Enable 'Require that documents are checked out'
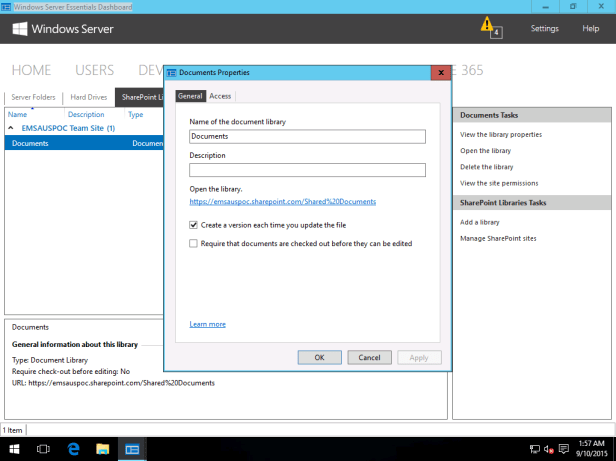 click(194, 243)
